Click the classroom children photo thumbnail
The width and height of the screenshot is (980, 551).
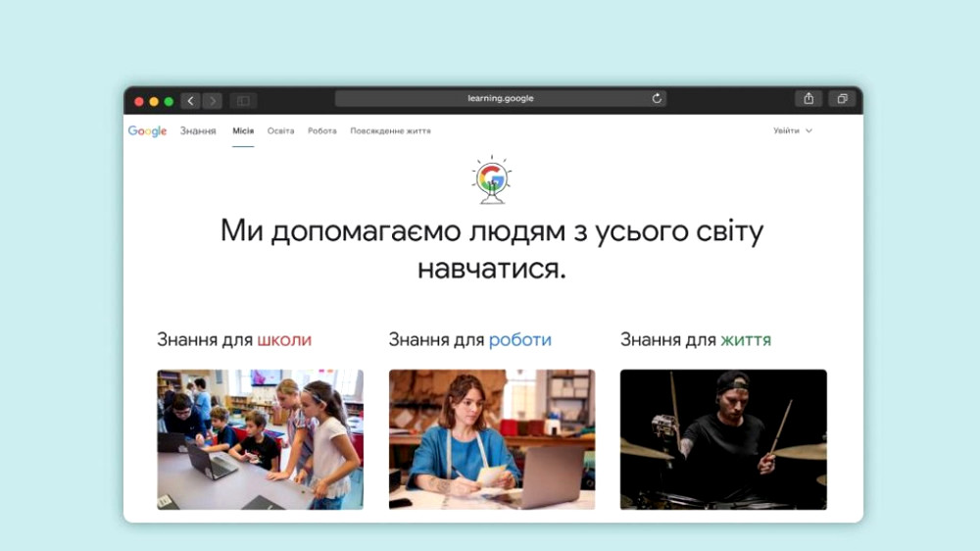tap(260, 439)
